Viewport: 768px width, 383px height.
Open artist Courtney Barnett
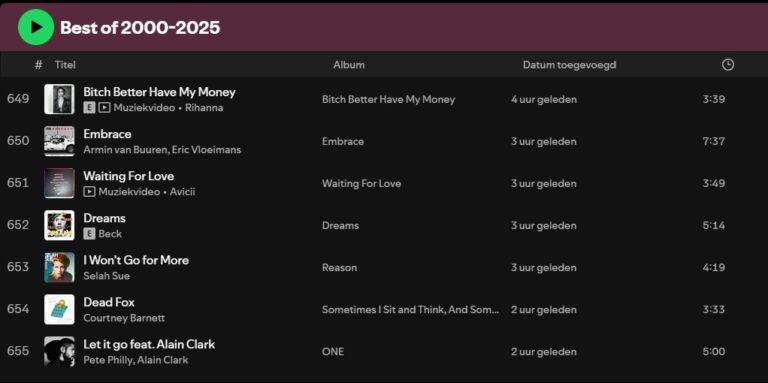(124, 318)
